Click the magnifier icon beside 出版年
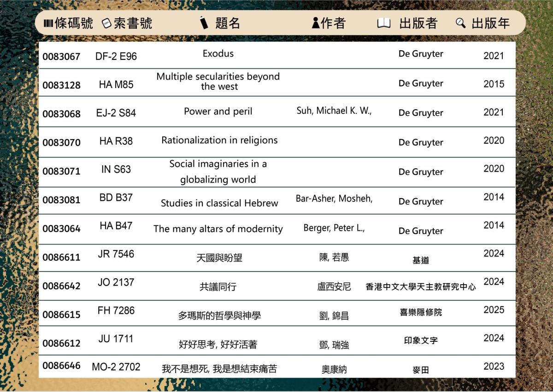553x392 pixels. click(460, 23)
